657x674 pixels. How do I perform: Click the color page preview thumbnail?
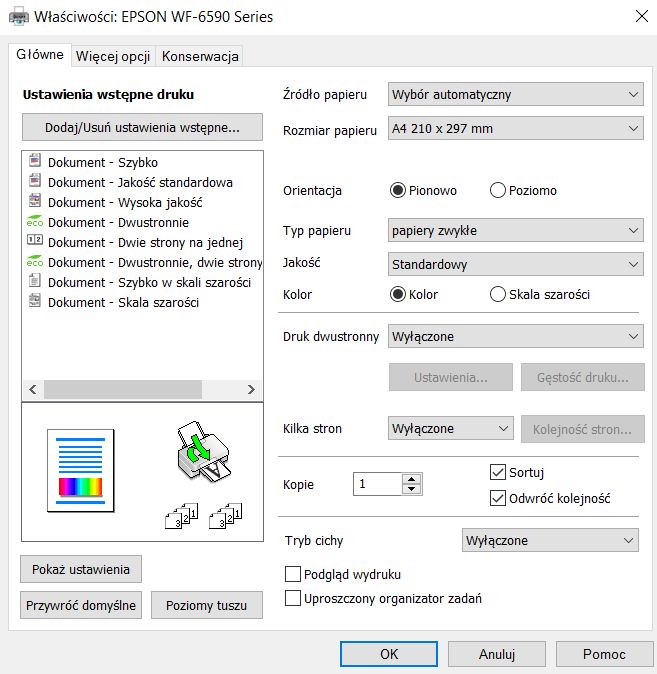80,471
